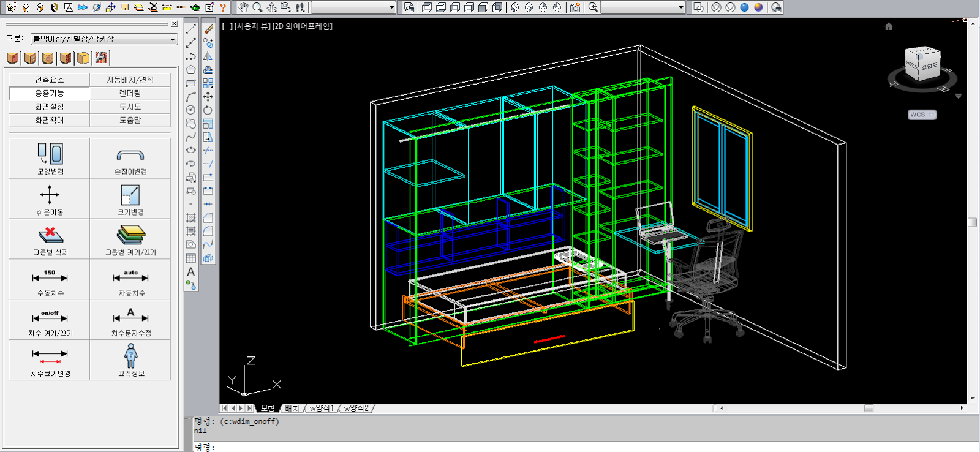Open the 자동배치/견적 menu item
980x452 pixels.
click(130, 80)
